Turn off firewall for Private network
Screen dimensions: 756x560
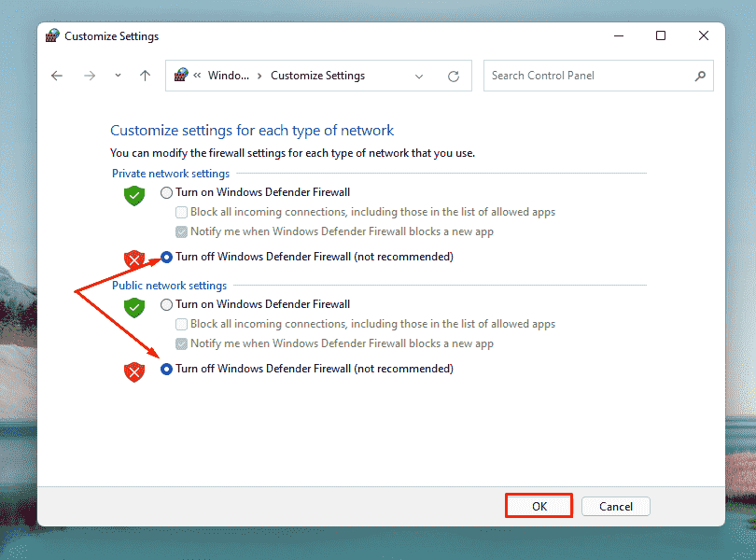(166, 257)
